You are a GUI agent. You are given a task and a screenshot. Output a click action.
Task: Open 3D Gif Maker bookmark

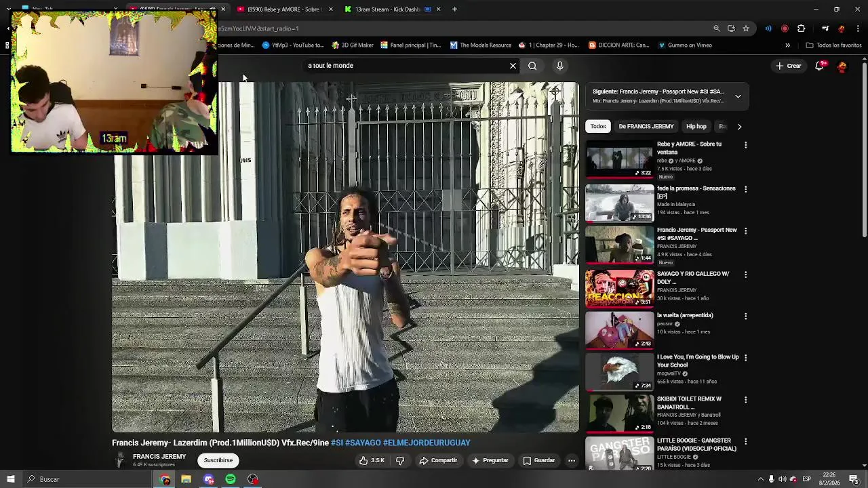(353, 45)
